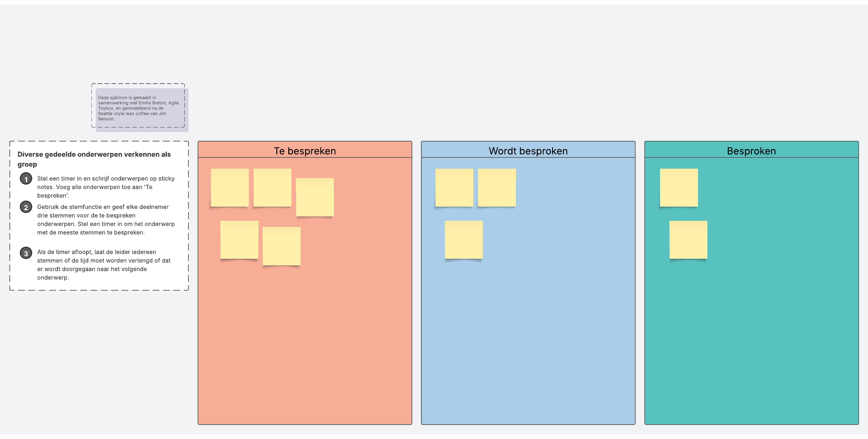This screenshot has height=439, width=868.
Task: Click the 'Als de timer afloopt' instruction text
Action: point(104,265)
